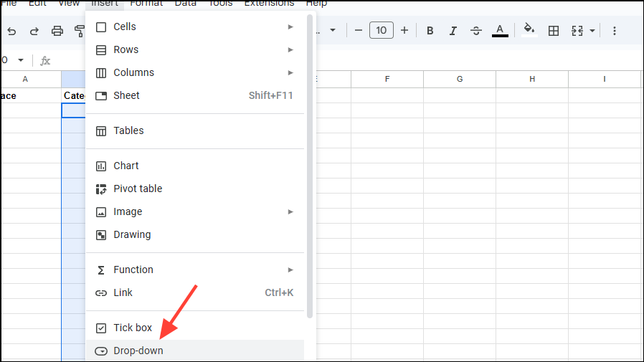Click the Paint format icon
The image size is (644, 362).
(80, 31)
